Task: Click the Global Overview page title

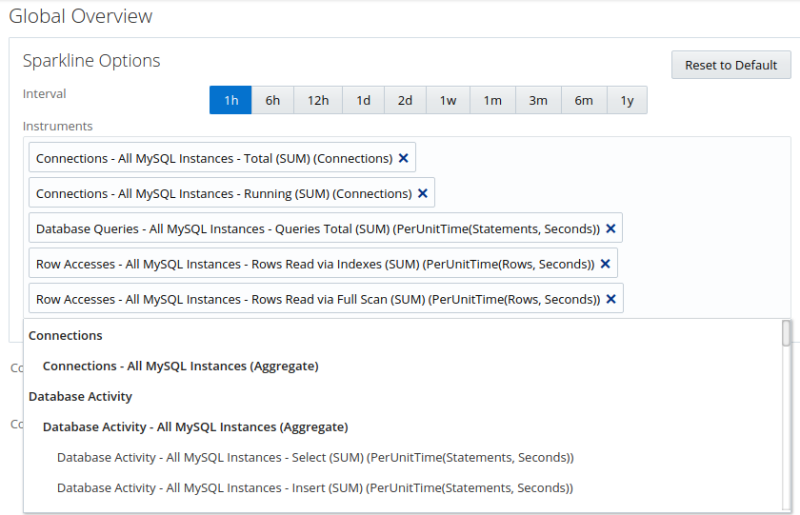Action: tap(81, 16)
